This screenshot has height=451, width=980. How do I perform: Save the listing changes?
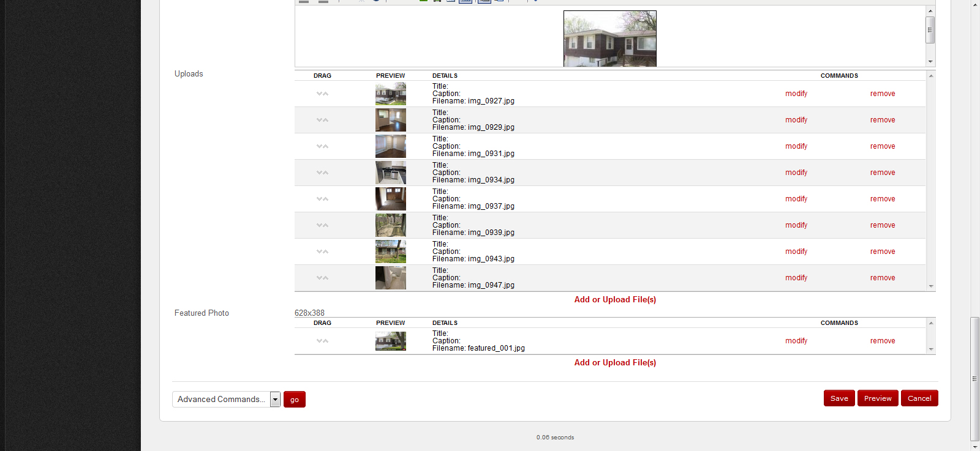click(x=839, y=398)
